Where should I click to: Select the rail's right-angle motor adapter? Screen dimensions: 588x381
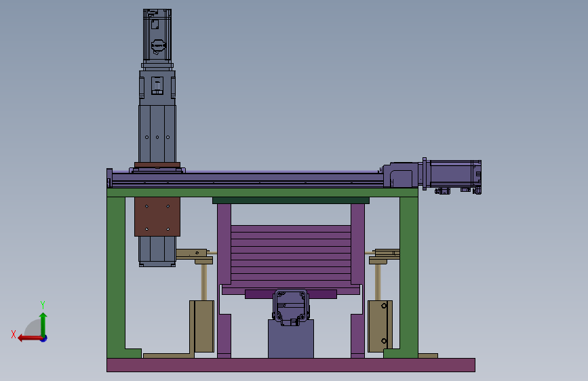[401, 175]
